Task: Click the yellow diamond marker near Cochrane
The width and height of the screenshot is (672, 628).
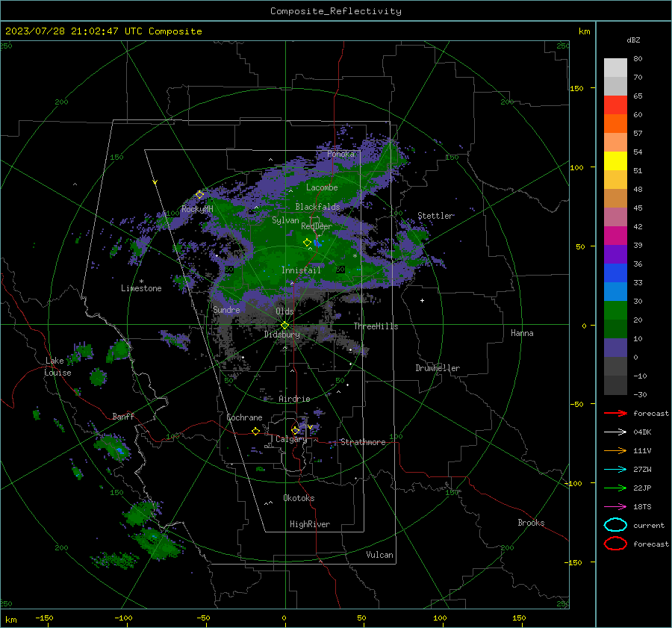Action: pyautogui.click(x=255, y=431)
